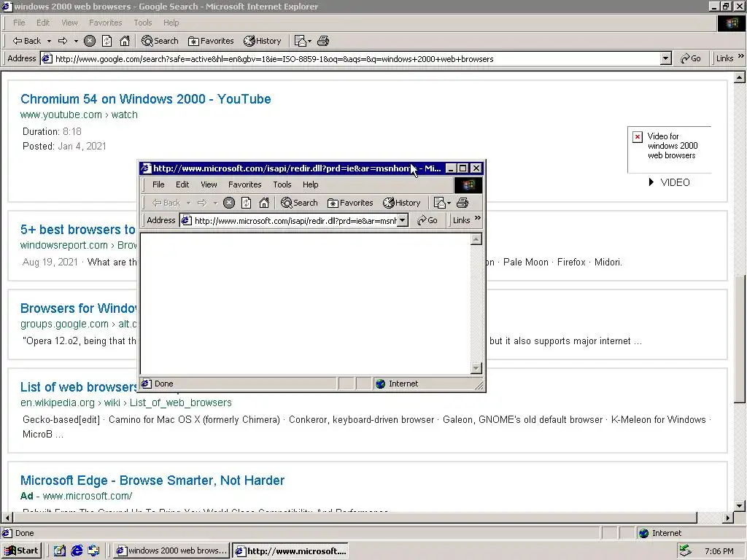Open Tools menu in the Google Search window
747x560 pixels.
tap(142, 23)
